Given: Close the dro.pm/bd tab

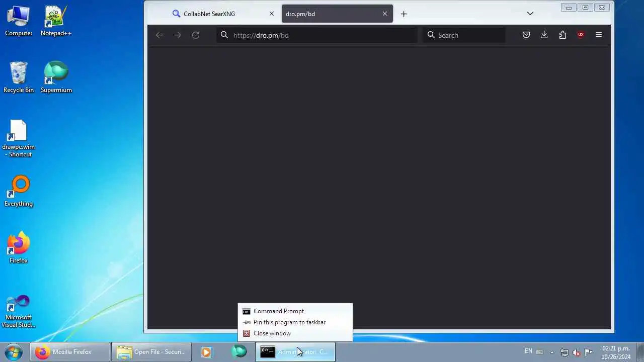Looking at the screenshot, I should point(385,14).
